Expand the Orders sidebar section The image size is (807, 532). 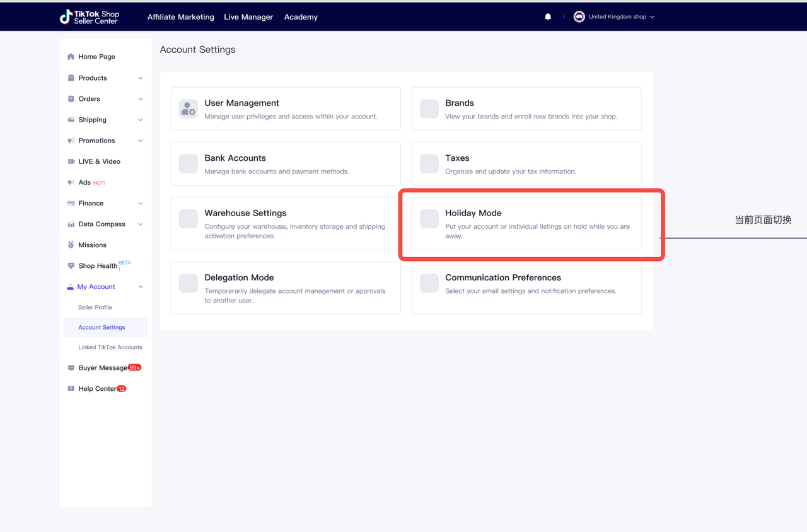[x=140, y=99]
